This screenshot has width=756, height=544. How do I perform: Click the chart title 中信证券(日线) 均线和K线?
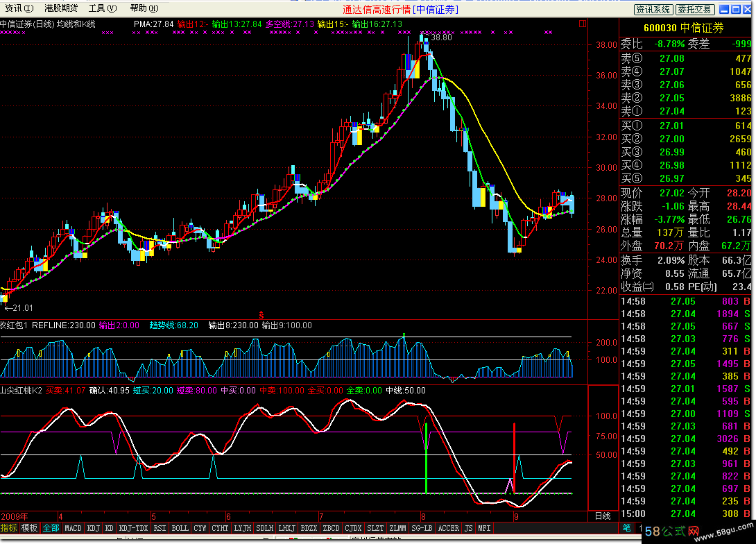(x=48, y=24)
